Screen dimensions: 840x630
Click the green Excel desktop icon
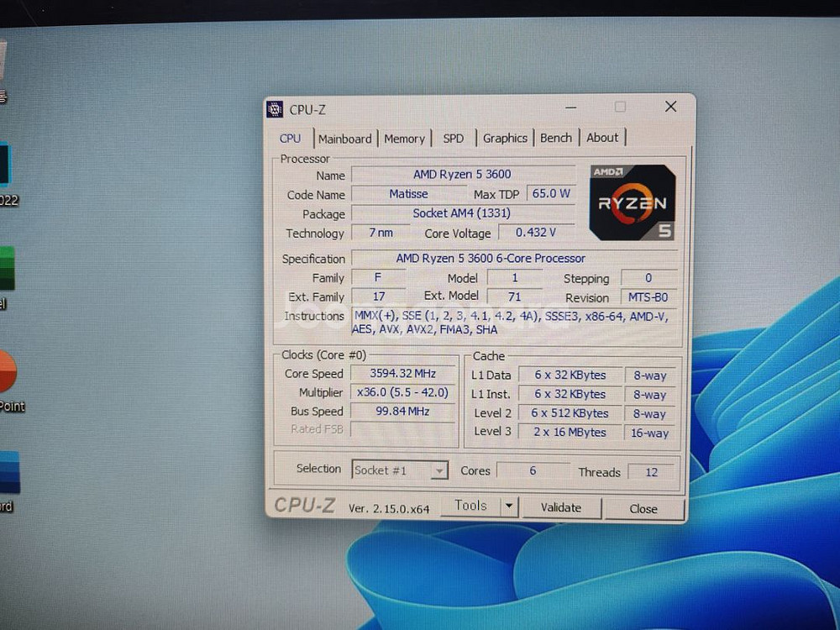7,268
